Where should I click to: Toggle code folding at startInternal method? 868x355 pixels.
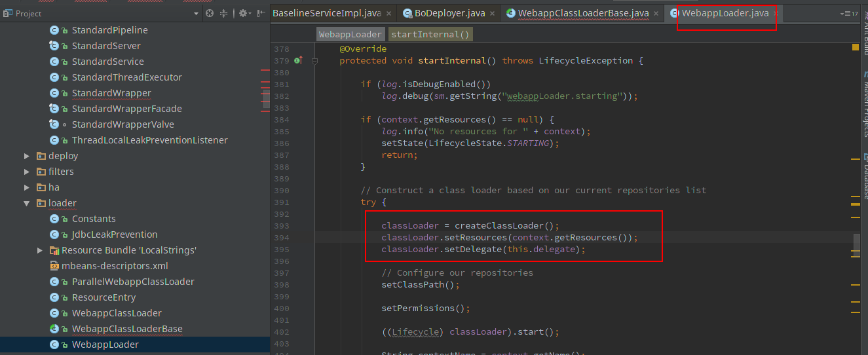tap(315, 60)
